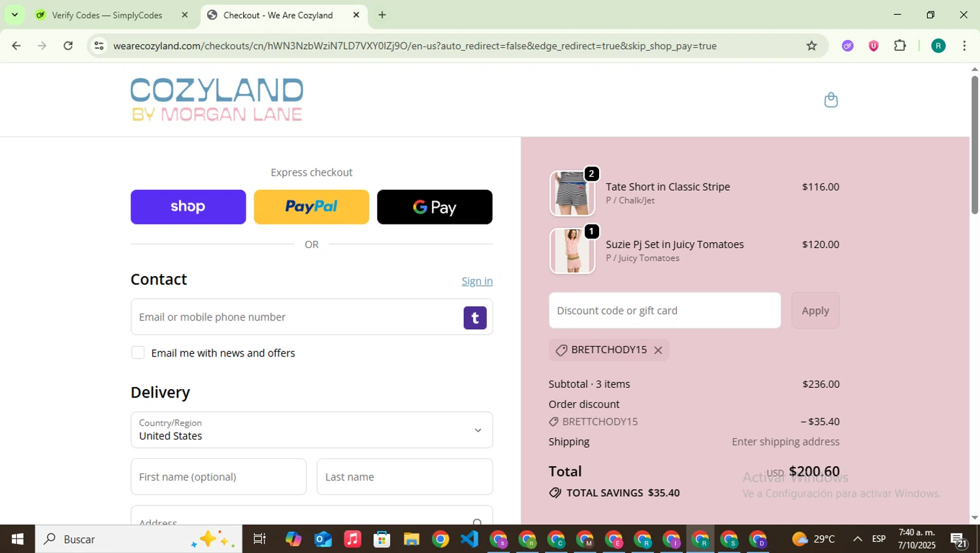Click the Sign in link
This screenshot has height=553, width=980.
point(477,281)
